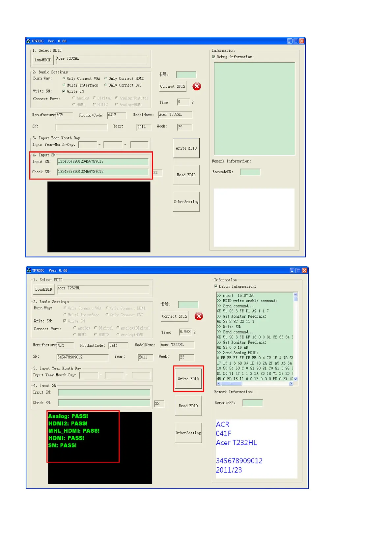The height and width of the screenshot is (555, 392).
Task: Click card number field in upper window
Action: pyautogui.click(x=186, y=74)
